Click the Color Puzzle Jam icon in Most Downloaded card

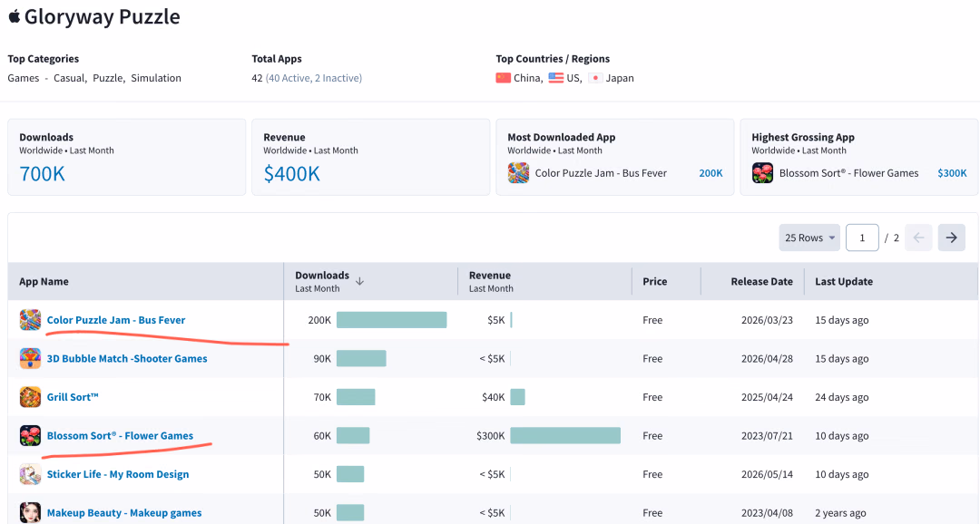[518, 173]
